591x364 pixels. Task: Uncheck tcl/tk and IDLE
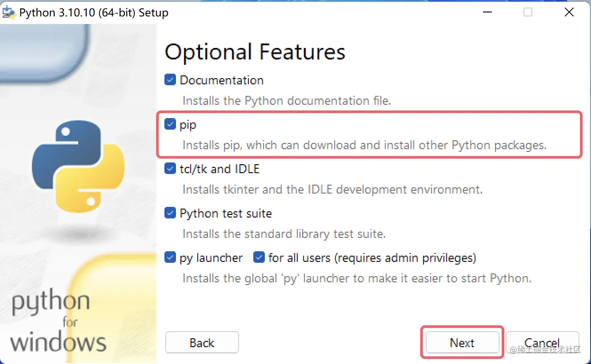[170, 168]
